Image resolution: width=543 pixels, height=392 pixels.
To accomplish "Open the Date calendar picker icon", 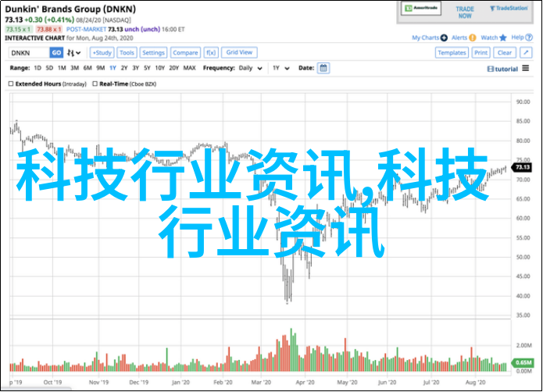I will (323, 68).
